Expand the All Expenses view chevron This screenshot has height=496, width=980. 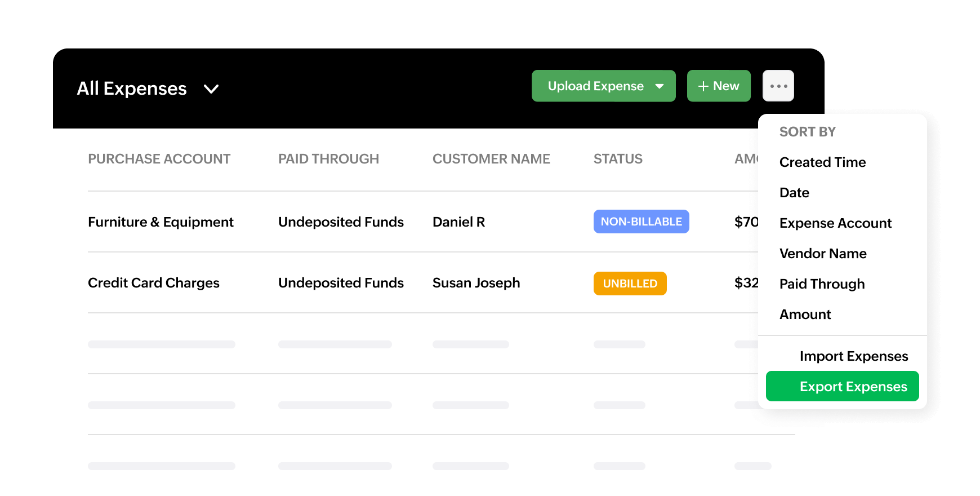(211, 89)
